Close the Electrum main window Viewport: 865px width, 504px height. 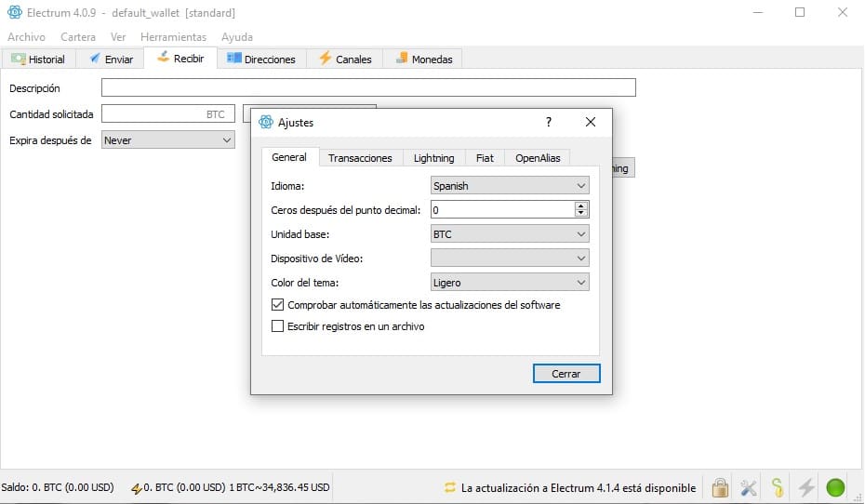click(x=843, y=12)
